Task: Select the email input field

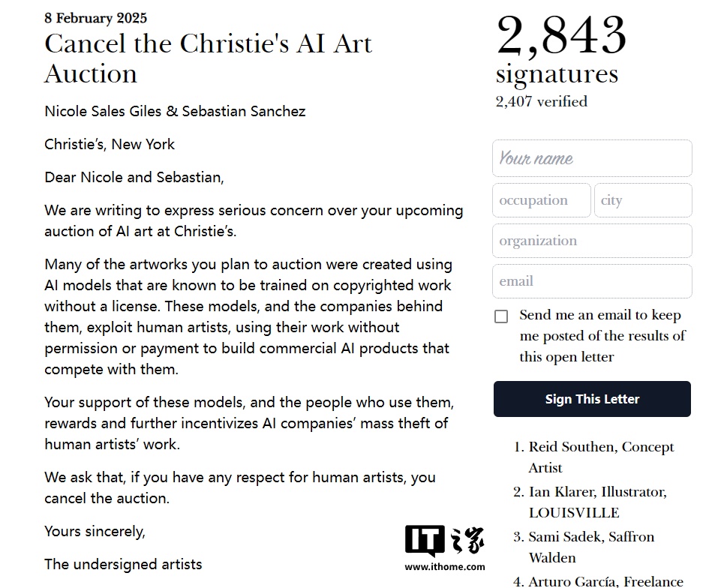Action: (592, 281)
